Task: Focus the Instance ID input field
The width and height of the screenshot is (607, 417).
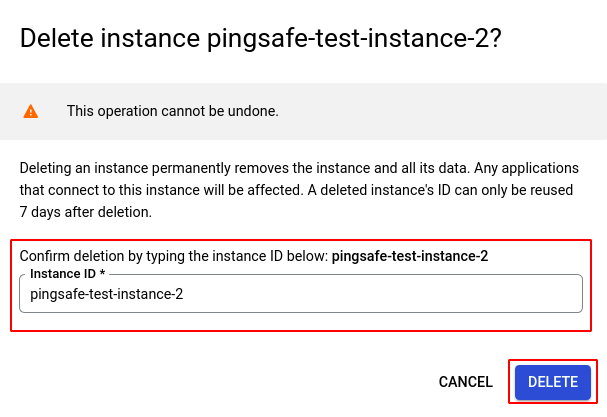Action: [300, 294]
